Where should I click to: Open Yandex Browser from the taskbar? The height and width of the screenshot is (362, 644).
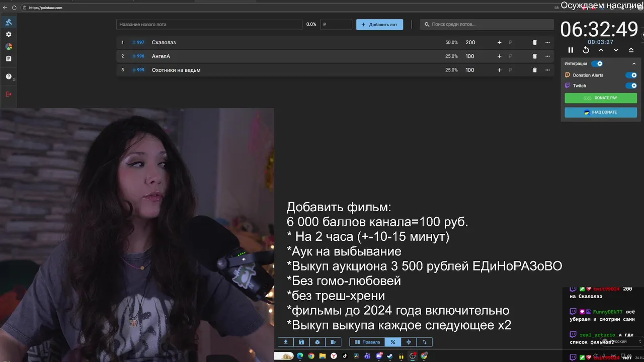click(x=334, y=356)
